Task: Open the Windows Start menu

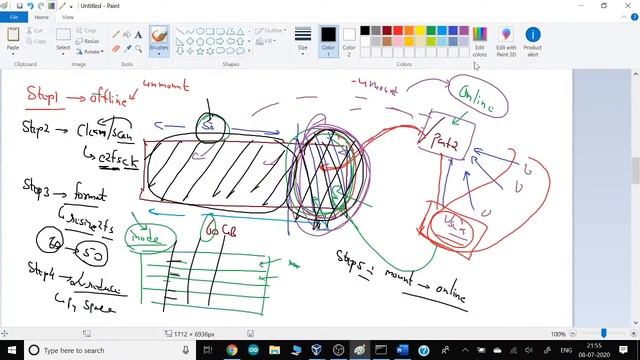Action: pos(12,350)
